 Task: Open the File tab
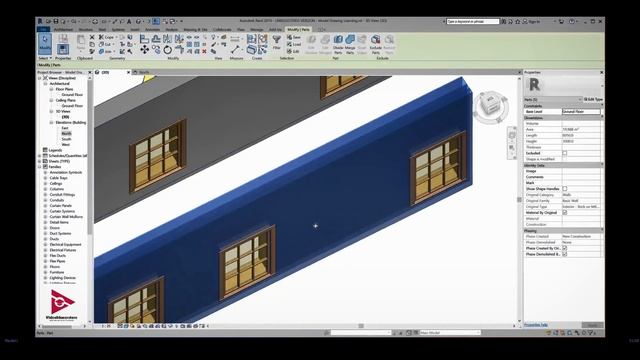coord(43,29)
